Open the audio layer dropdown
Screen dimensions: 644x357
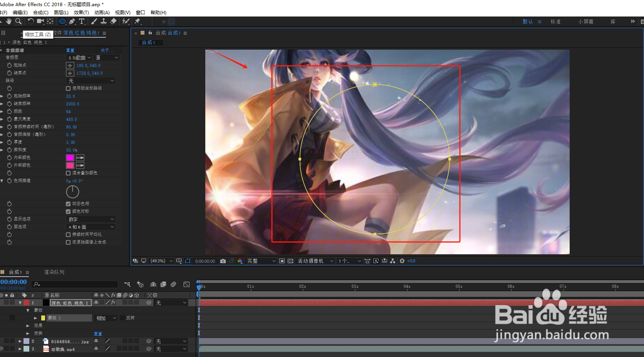click(x=79, y=58)
